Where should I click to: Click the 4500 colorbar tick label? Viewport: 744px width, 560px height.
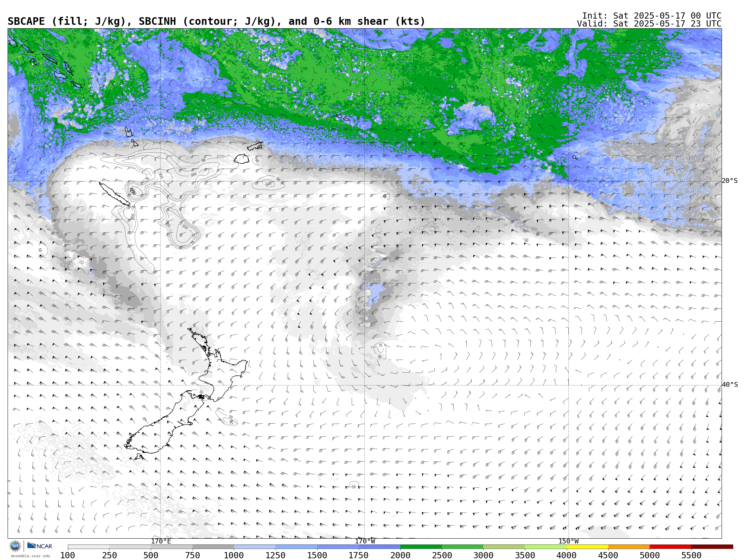point(608,556)
